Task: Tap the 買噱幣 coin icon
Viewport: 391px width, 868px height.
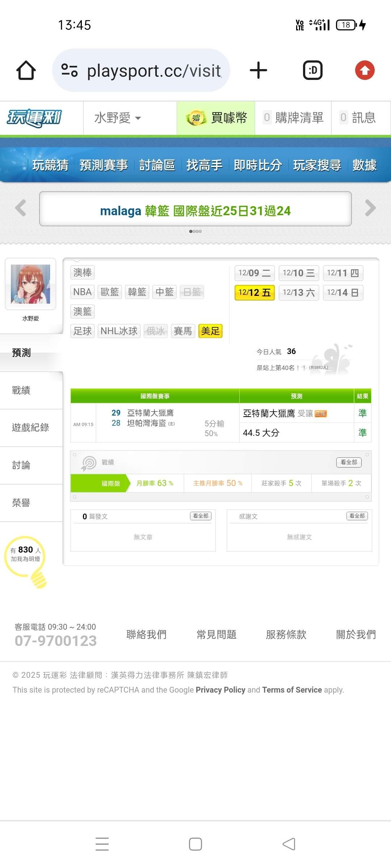Action: 196,118
